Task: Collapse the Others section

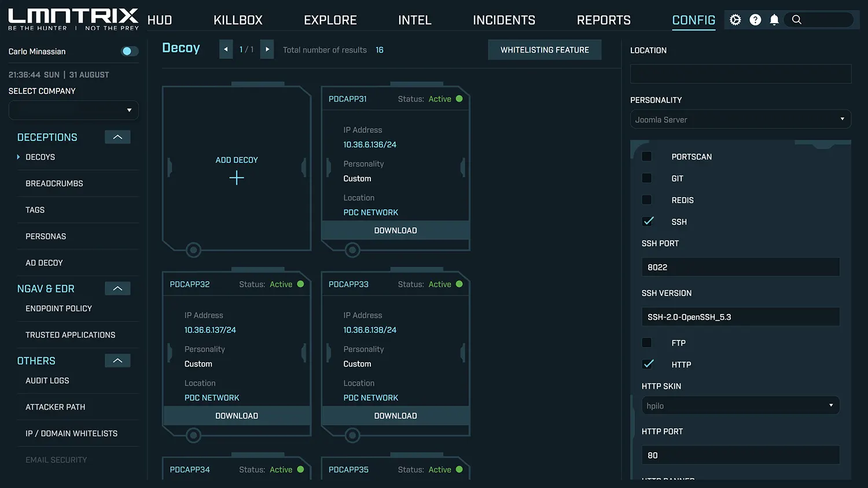Action: 117,361
